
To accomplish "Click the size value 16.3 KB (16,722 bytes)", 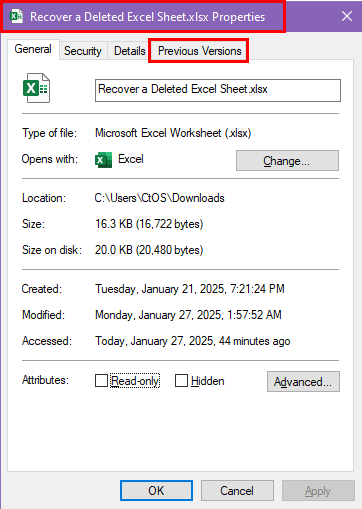I will (149, 224).
